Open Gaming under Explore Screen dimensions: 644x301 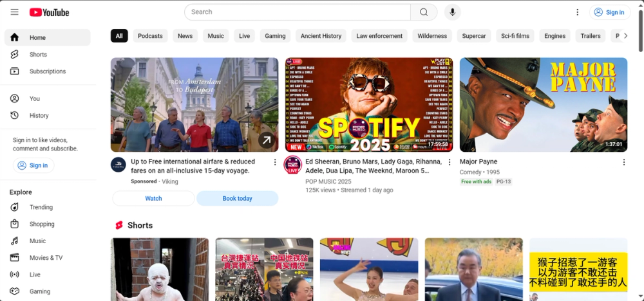47,291
